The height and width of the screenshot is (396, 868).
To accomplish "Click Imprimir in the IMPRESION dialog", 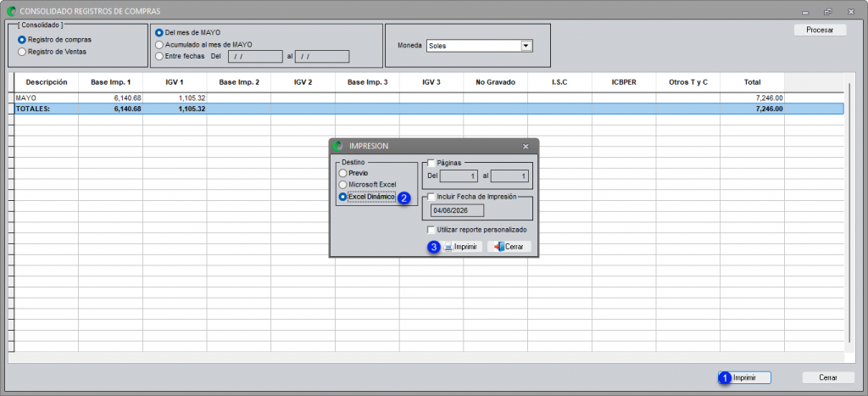I will [462, 247].
